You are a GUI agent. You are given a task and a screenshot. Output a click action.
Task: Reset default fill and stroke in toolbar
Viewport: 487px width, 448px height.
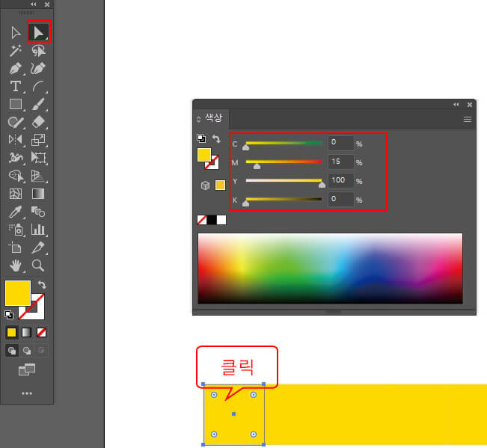tap(9, 315)
